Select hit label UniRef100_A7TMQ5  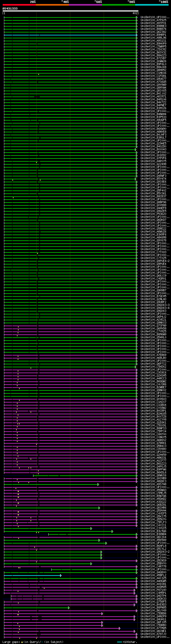point(153,628)
